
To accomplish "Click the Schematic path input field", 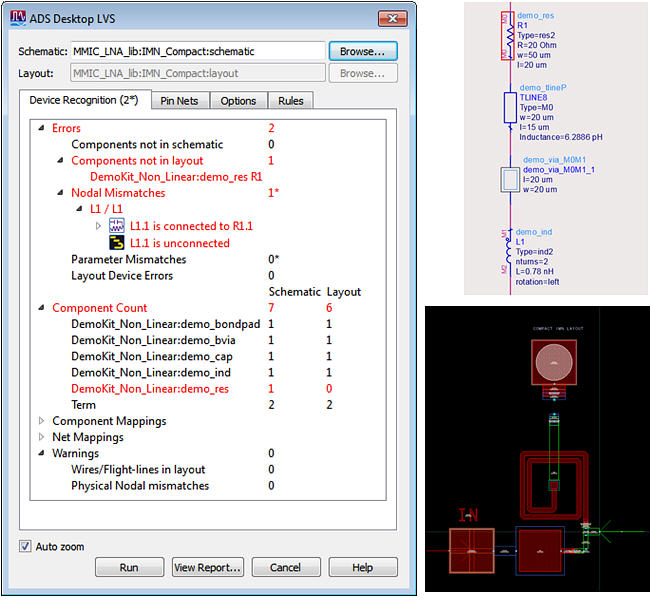I will tap(198, 51).
